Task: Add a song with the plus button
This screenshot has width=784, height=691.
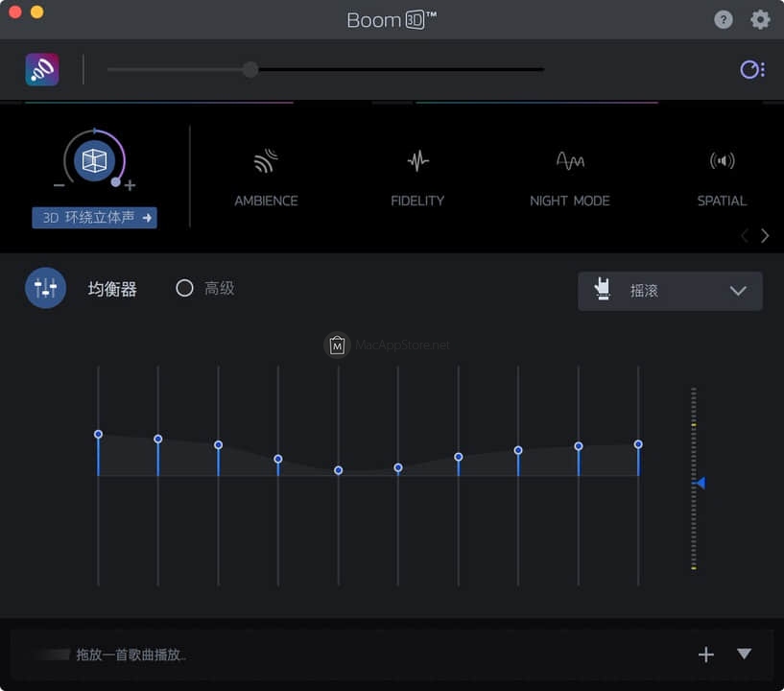Action: 706,655
